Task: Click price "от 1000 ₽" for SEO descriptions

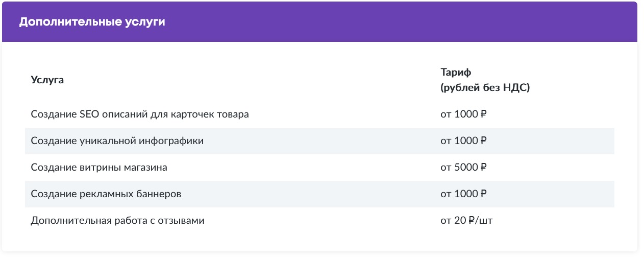Action: coord(463,114)
